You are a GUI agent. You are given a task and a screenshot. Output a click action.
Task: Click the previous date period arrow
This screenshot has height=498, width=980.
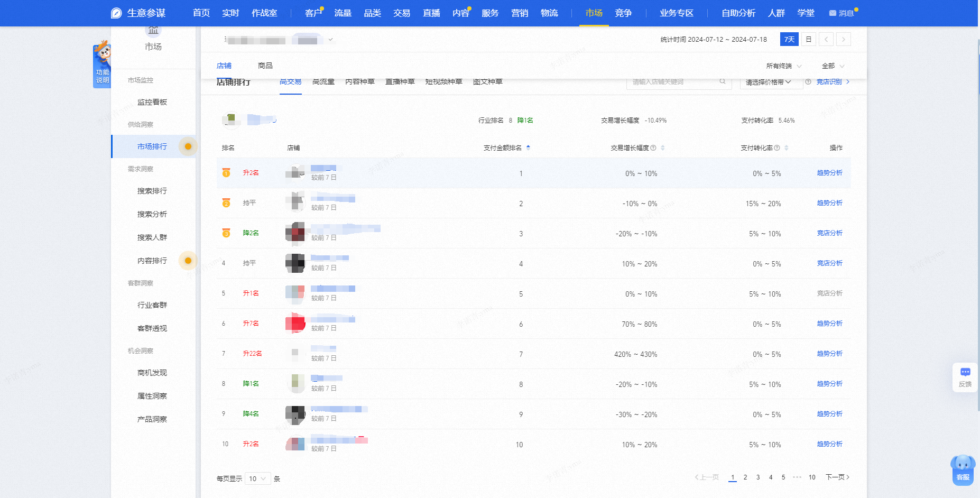826,39
